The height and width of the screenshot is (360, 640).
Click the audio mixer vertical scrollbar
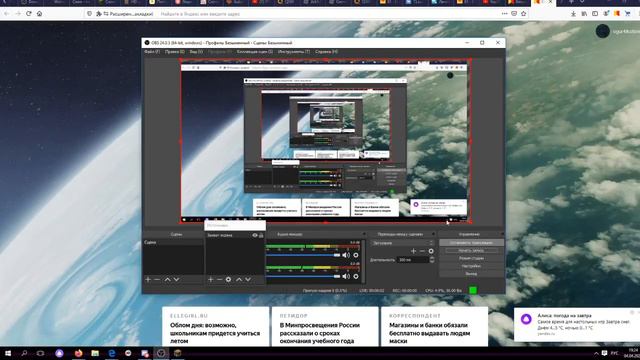tap(363, 261)
